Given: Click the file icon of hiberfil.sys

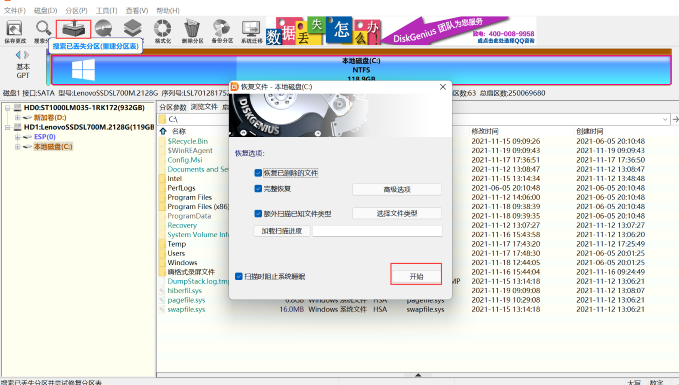Looking at the screenshot, I should 162,291.
